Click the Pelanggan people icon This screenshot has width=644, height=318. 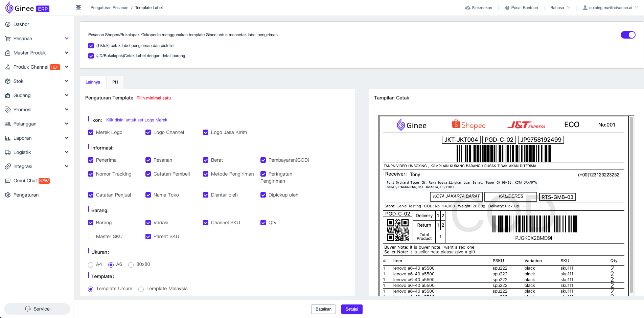tap(8, 124)
